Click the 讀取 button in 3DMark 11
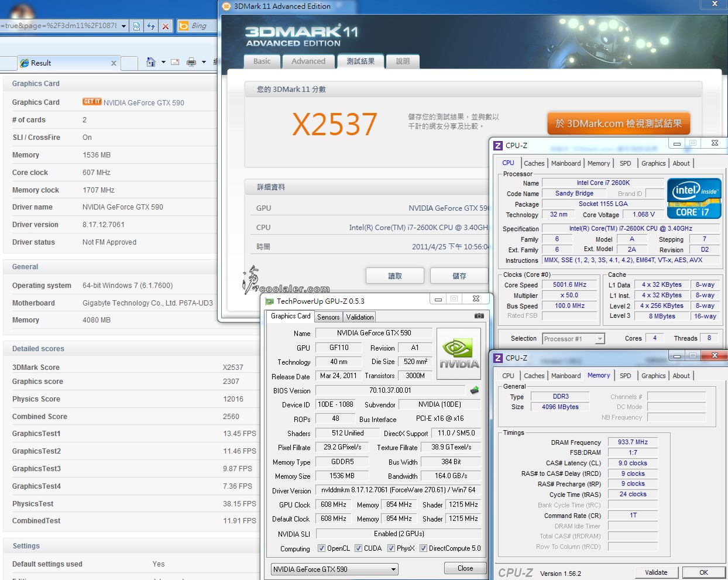Screen dimensions: 728x580 point(395,276)
